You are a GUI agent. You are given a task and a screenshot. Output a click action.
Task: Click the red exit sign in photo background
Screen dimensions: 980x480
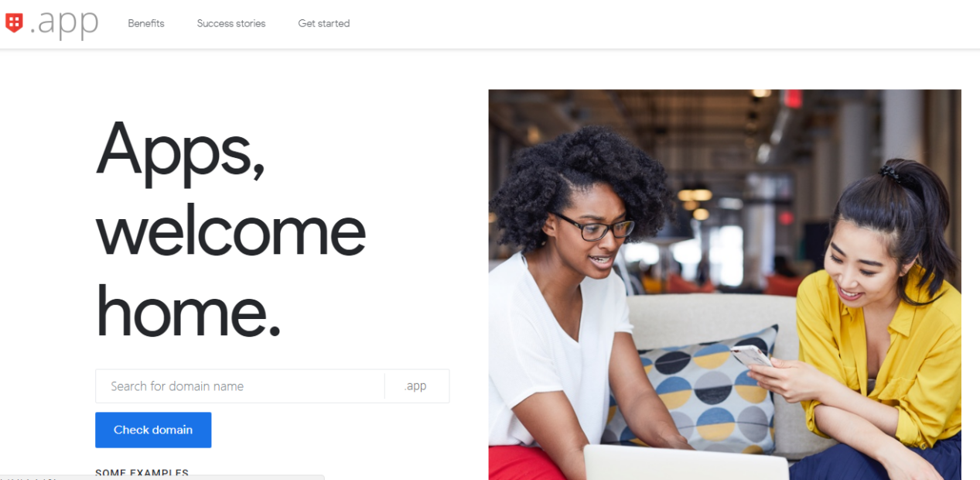792,98
